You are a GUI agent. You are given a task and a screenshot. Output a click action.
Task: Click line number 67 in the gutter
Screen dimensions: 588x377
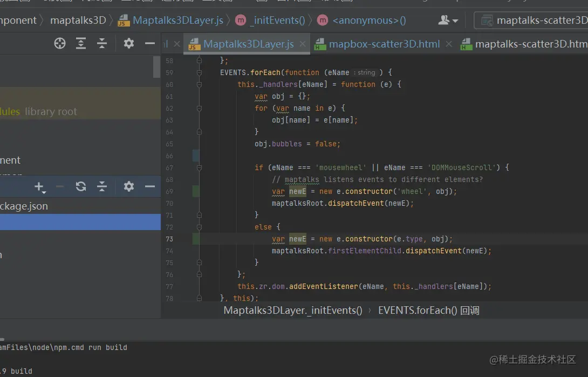[169, 168]
